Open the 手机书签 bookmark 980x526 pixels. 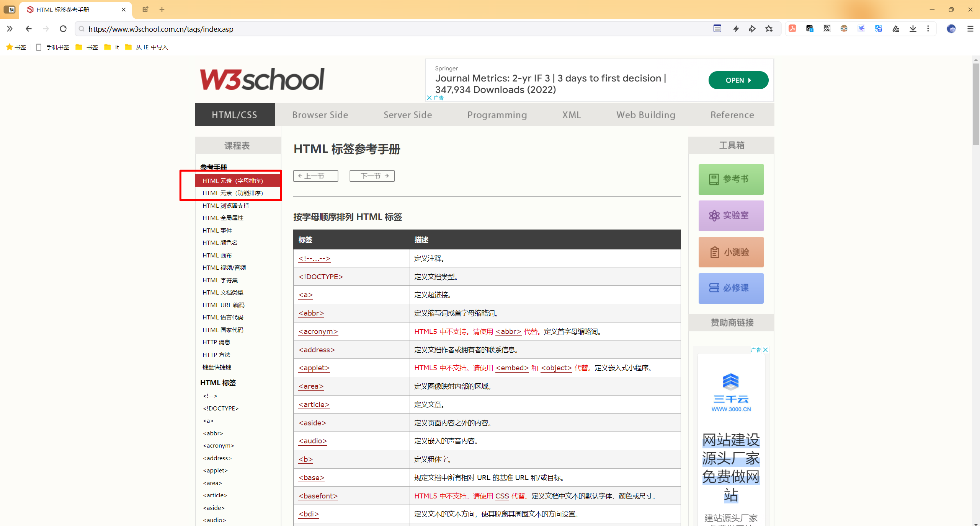[x=53, y=47]
